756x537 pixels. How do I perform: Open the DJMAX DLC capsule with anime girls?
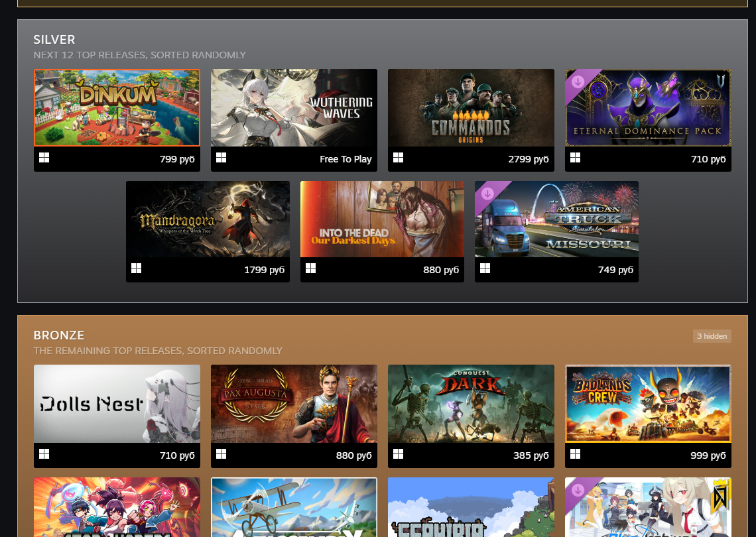click(x=648, y=507)
